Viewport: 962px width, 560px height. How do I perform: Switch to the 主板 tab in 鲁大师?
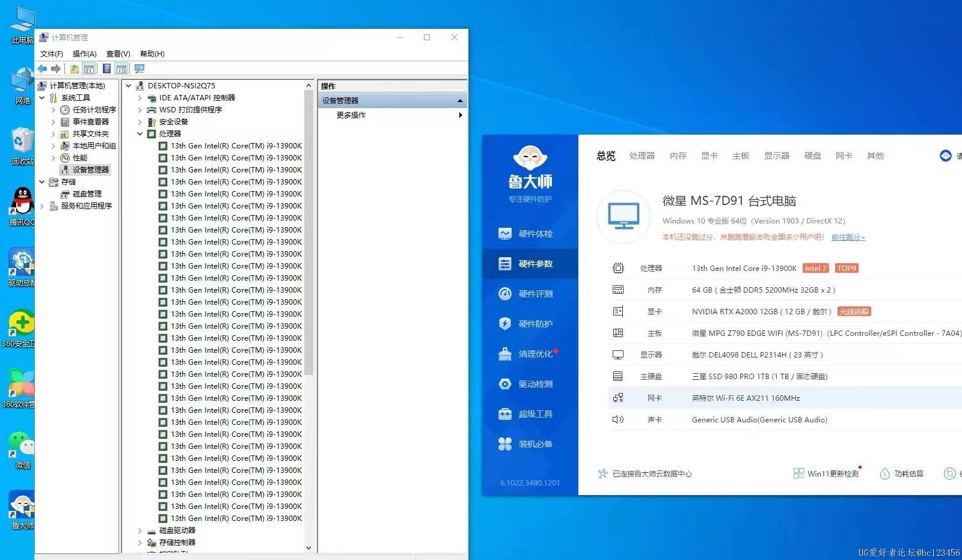point(741,156)
